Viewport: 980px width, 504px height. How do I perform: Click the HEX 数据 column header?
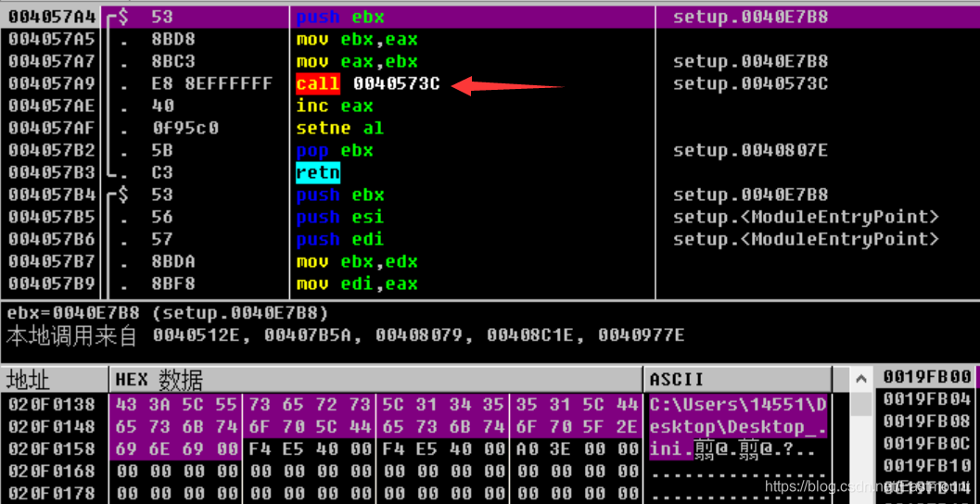click(376, 379)
